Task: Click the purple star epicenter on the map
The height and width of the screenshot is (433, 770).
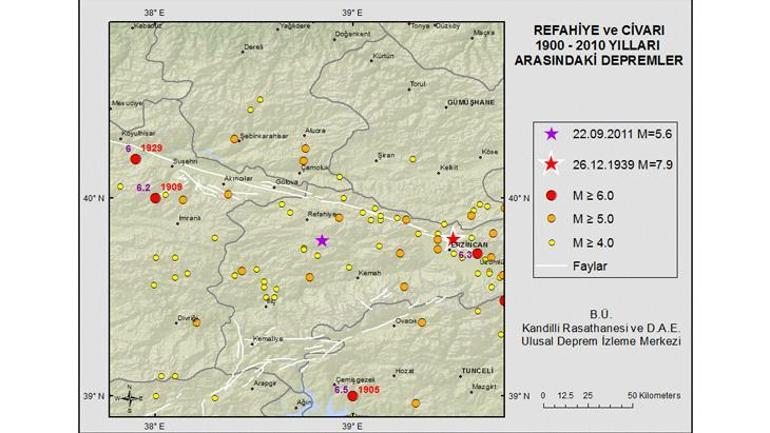Action: 322,240
